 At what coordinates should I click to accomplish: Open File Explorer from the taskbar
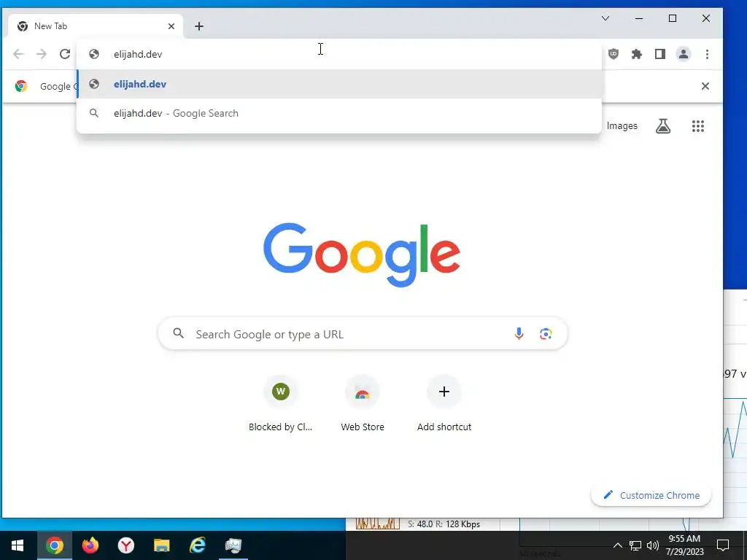[161, 545]
